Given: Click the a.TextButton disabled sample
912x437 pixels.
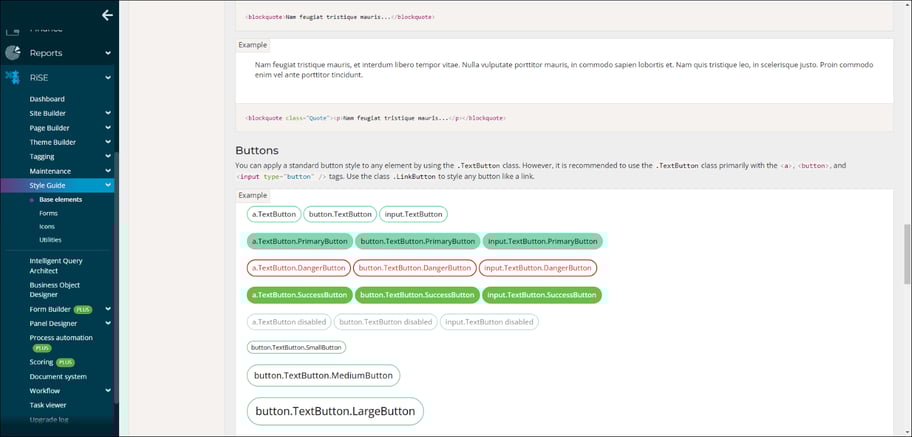Looking at the screenshot, I should pyautogui.click(x=289, y=322).
